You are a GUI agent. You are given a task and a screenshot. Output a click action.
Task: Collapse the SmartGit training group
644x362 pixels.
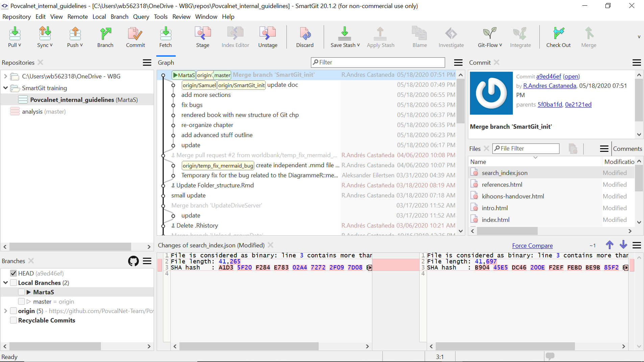pos(5,88)
